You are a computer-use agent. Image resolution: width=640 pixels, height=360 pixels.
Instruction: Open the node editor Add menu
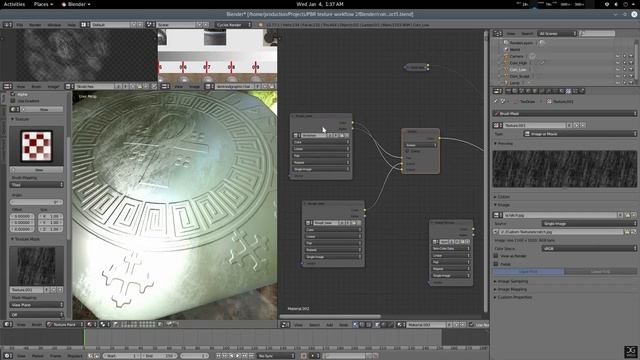[x=329, y=325]
